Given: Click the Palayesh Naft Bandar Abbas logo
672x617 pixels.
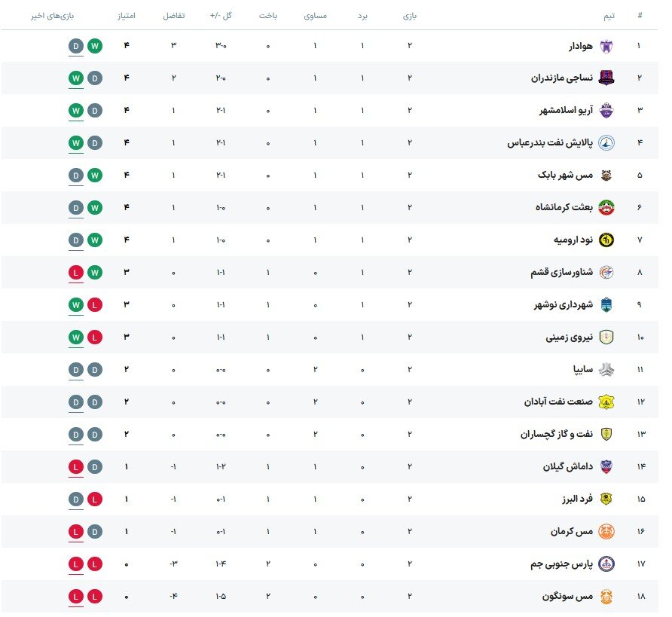Looking at the screenshot, I should [606, 143].
